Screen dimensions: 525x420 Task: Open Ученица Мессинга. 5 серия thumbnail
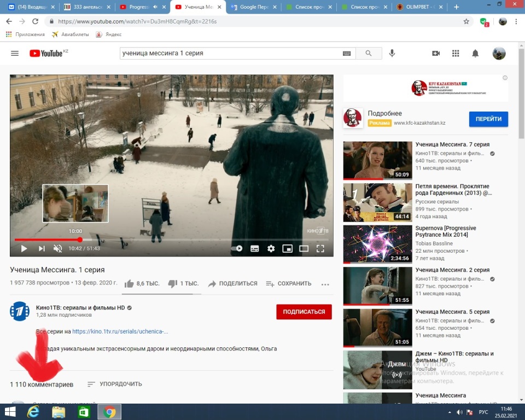coord(378,328)
